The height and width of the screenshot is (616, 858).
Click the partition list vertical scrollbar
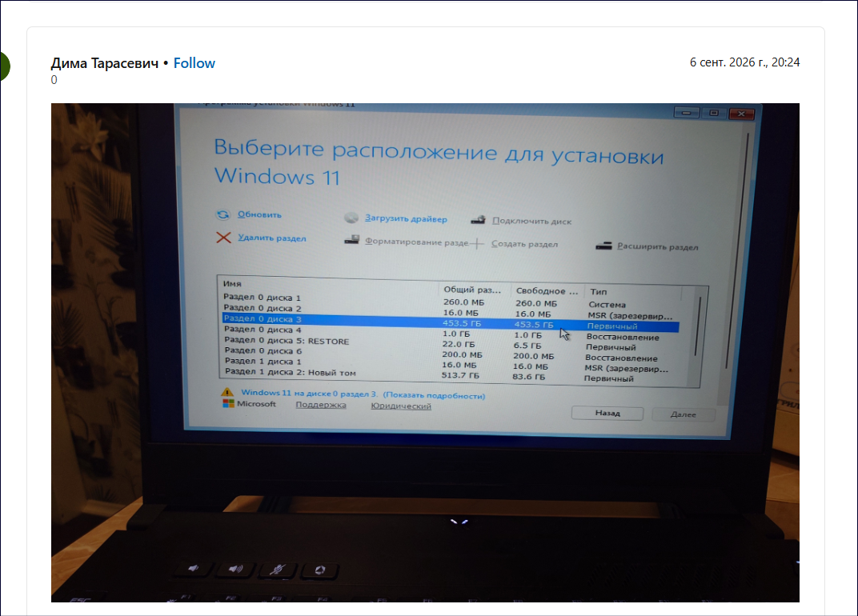(x=698, y=327)
